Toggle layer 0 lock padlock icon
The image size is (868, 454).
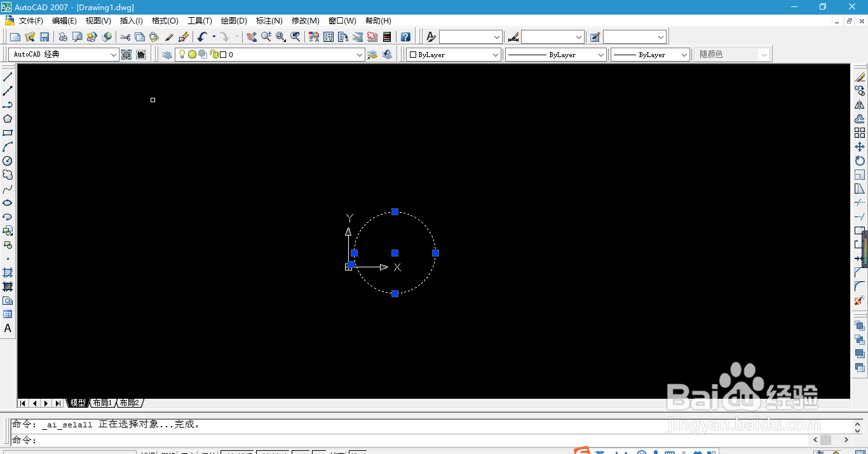214,55
